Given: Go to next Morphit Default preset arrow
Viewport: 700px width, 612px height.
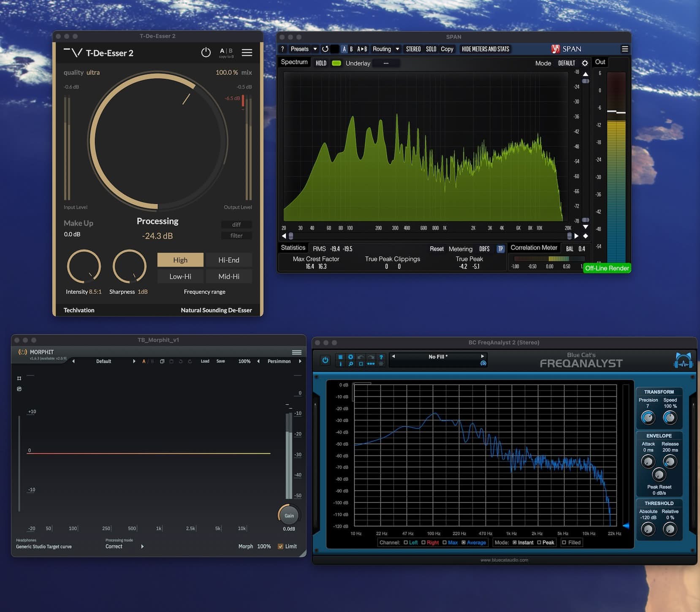Looking at the screenshot, I should 134,361.
